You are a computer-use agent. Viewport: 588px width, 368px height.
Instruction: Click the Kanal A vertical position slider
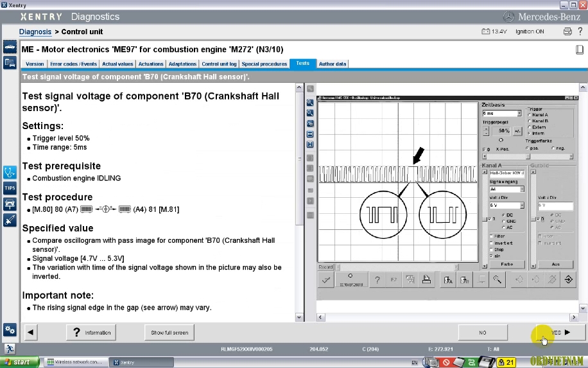pos(485,219)
